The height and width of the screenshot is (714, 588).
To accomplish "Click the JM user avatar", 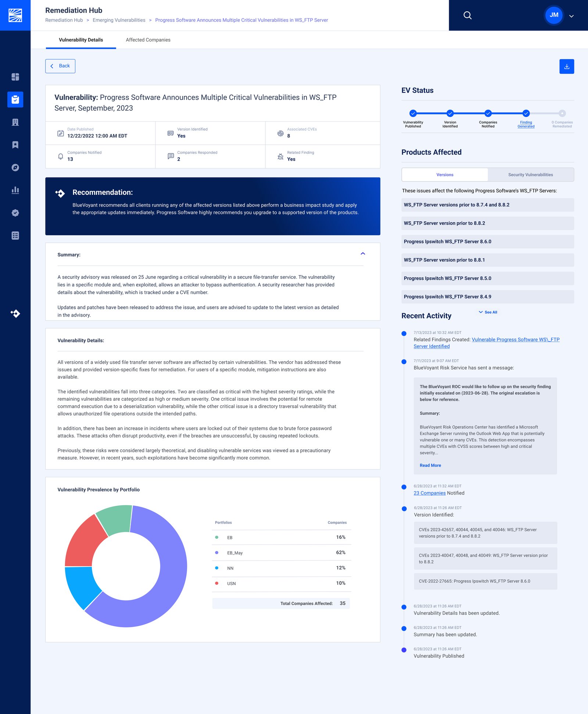I will pos(554,15).
